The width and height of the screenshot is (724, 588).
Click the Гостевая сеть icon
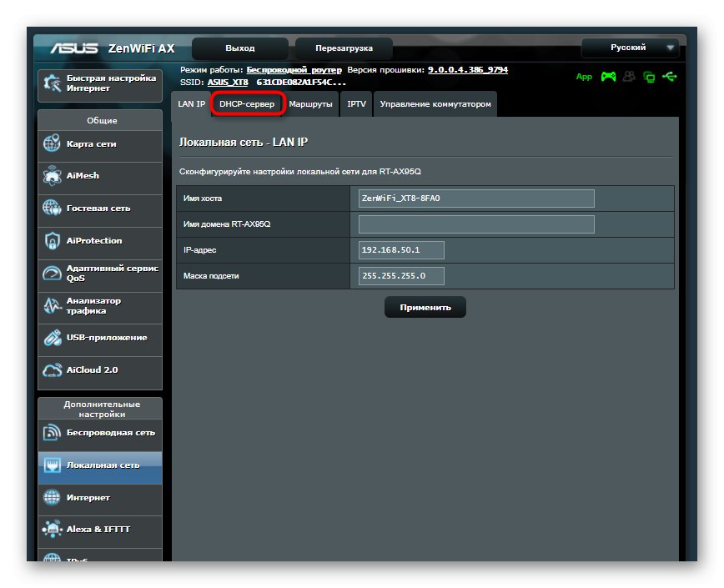pos(52,208)
